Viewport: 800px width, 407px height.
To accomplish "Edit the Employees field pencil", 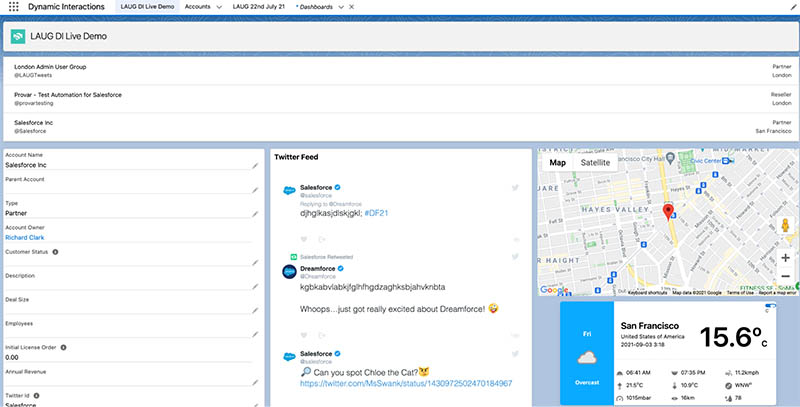I will point(255,335).
